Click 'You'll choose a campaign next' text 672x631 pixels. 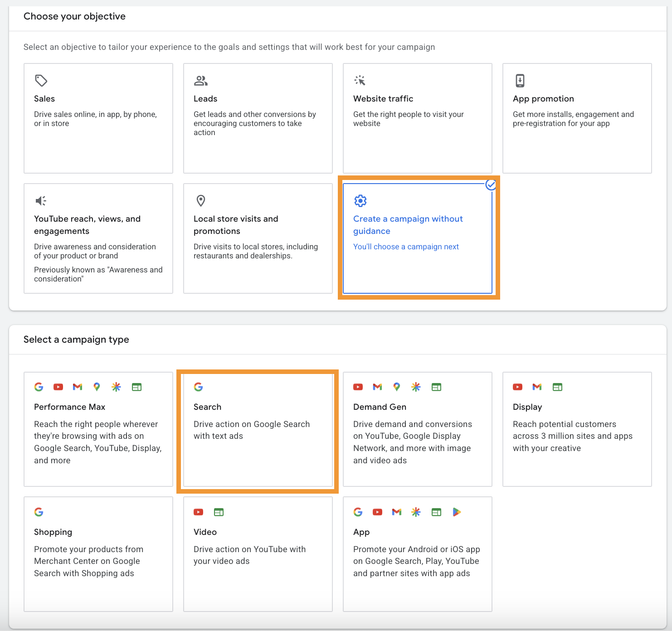406,247
